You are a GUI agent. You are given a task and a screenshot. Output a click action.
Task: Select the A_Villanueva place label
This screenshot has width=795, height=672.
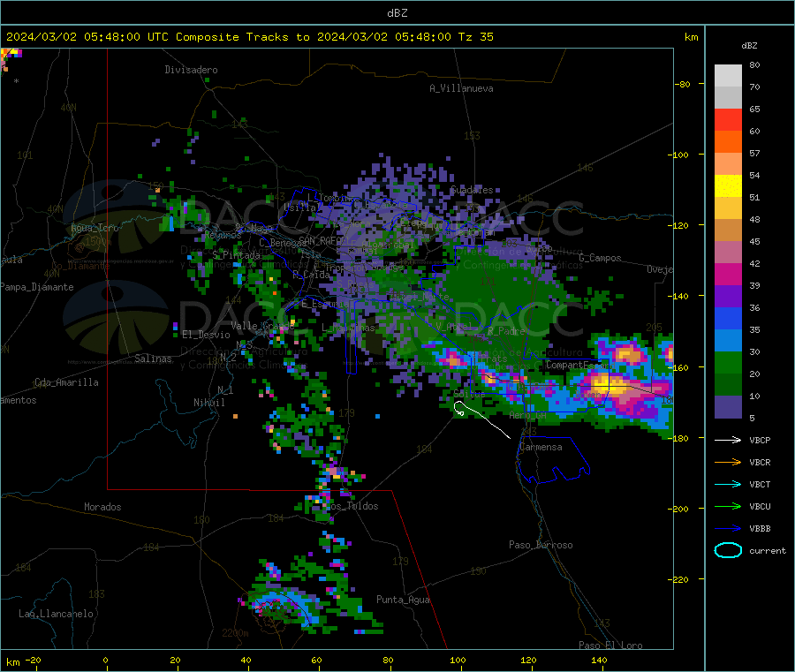[x=461, y=88]
